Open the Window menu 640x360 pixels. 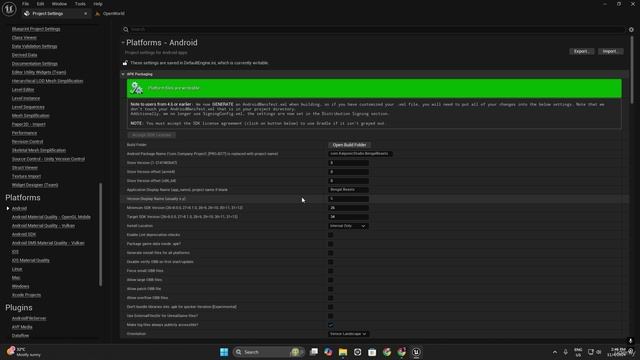59,4
